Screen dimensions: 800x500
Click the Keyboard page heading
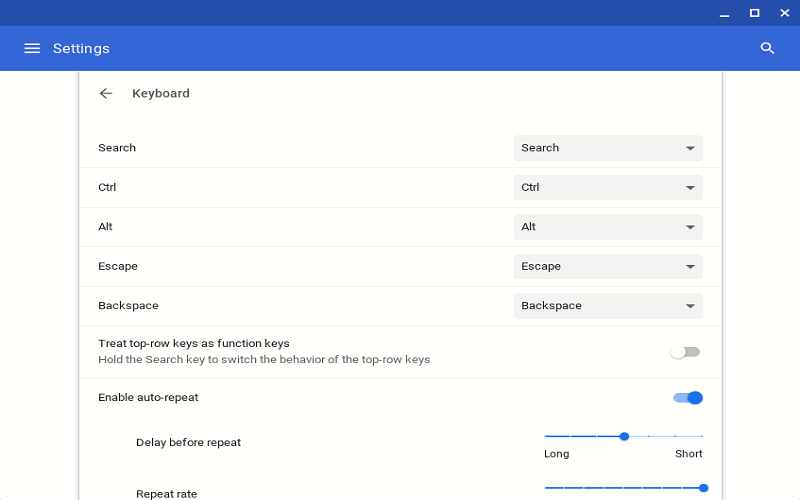[160, 93]
